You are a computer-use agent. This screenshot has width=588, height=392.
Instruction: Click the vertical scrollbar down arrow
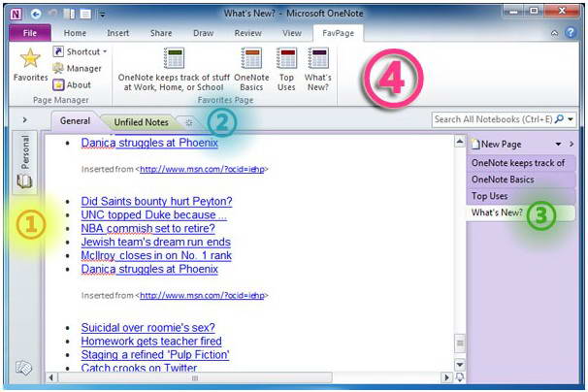[x=460, y=364]
